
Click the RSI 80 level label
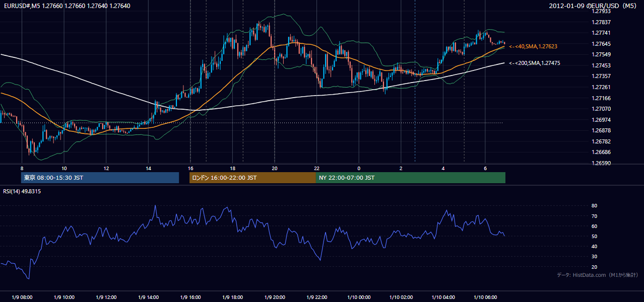click(595, 206)
